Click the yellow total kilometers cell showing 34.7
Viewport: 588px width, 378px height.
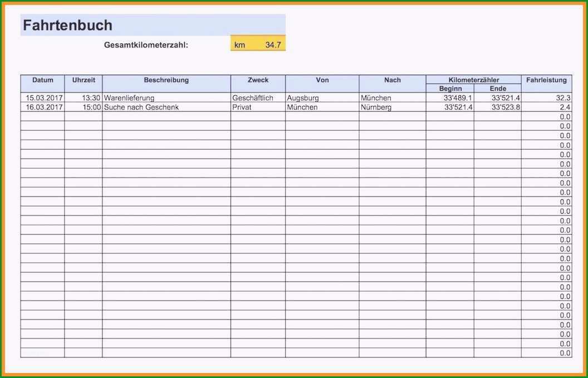coord(258,43)
